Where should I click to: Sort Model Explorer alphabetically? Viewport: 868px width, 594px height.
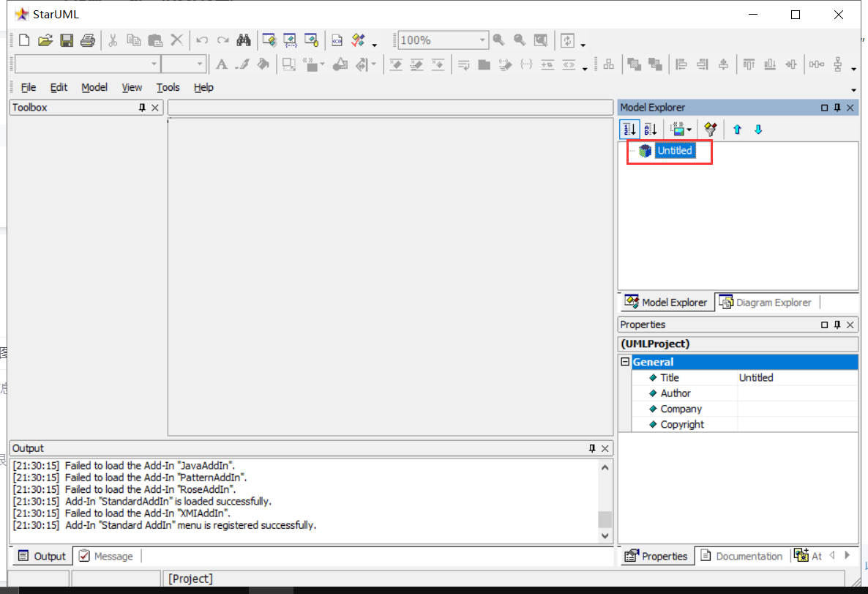pos(651,130)
